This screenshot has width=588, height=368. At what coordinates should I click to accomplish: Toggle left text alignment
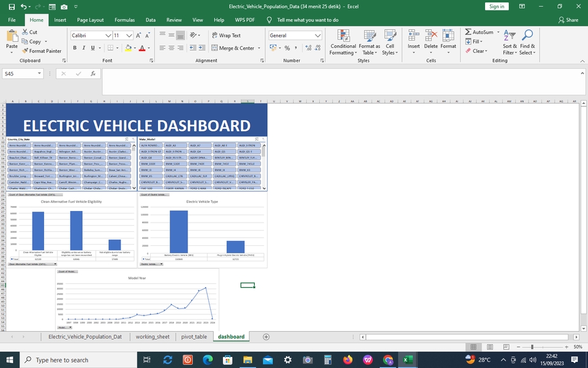click(162, 48)
